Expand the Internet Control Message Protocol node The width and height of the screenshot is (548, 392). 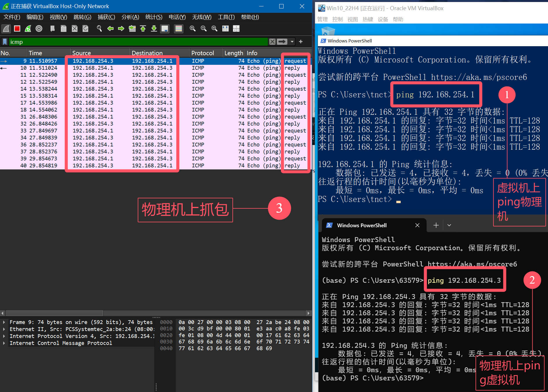(x=4, y=343)
